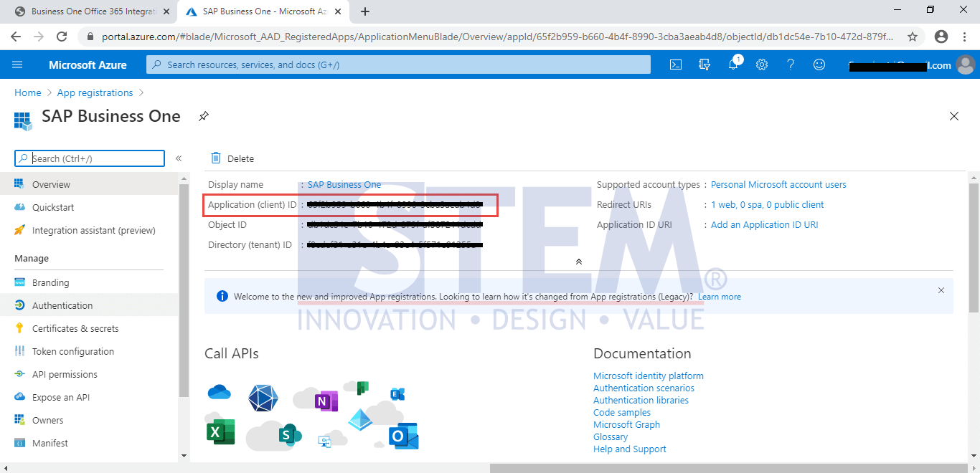Image resolution: width=980 pixels, height=473 pixels.
Task: Click the Quickstart cloud icon
Action: (x=19, y=207)
